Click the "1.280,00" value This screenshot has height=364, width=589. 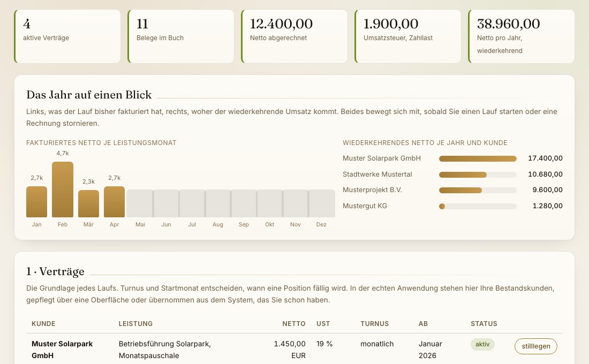[547, 206]
